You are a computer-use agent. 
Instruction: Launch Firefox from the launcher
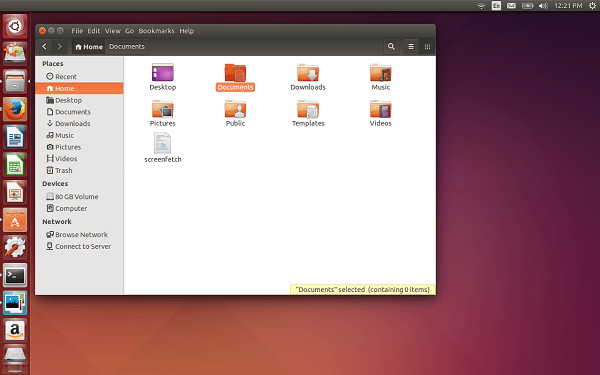(x=15, y=109)
